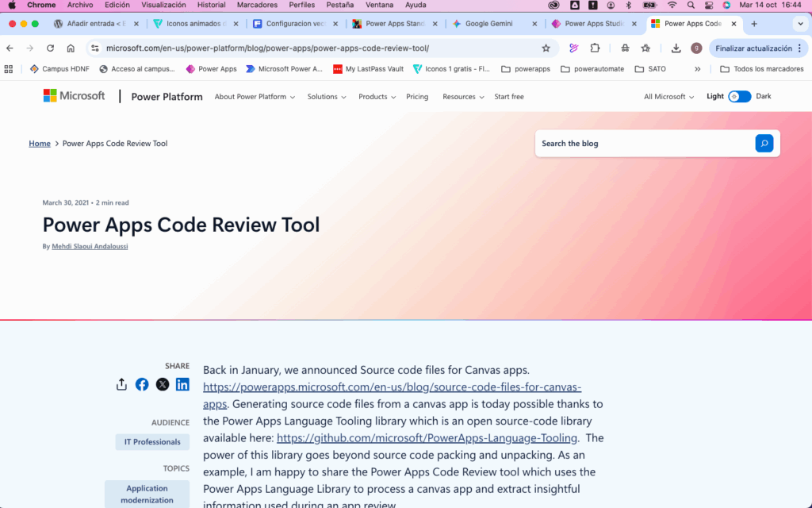The width and height of the screenshot is (812, 508).
Task: Reload the page in Chrome
Action: point(50,48)
